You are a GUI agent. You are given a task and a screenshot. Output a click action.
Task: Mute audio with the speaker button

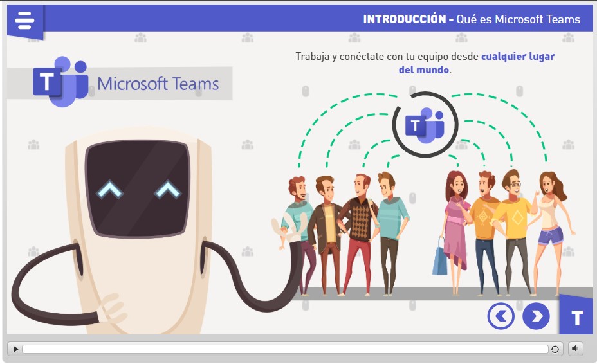point(575,349)
